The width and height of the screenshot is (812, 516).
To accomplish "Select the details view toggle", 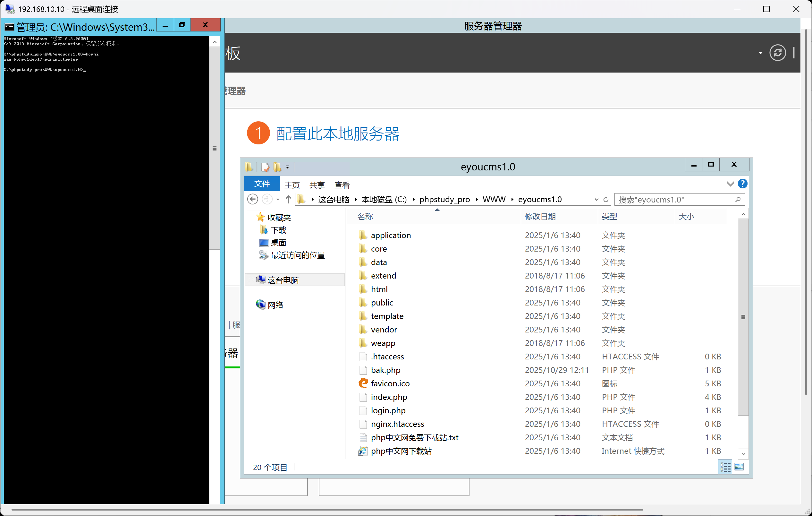I will click(725, 467).
